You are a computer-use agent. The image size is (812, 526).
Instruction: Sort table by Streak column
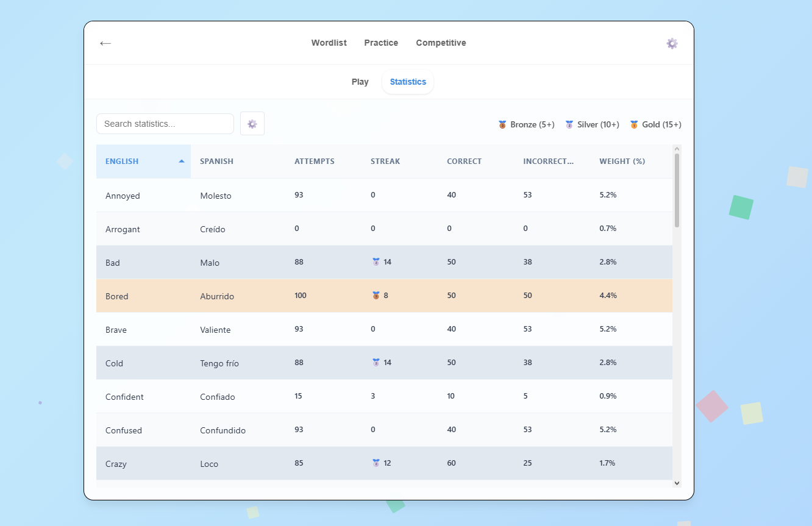[x=385, y=162]
